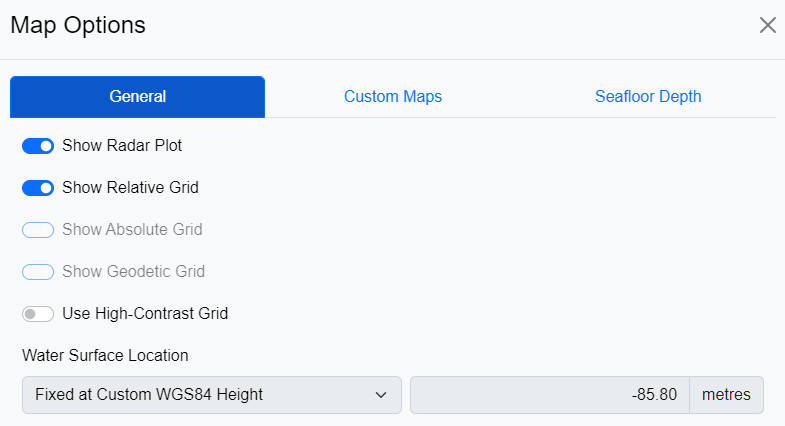Open the Custom Maps tab
The height and width of the screenshot is (426, 785).
point(393,97)
